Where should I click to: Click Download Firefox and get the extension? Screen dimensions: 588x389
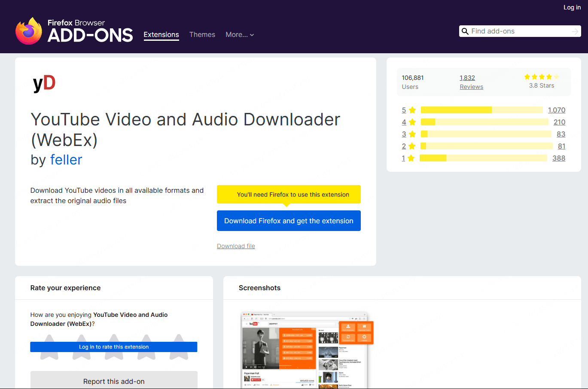click(x=289, y=221)
